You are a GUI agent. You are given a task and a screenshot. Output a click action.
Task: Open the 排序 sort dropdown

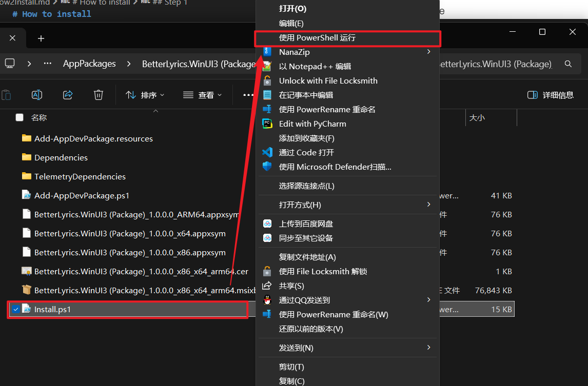[145, 95]
